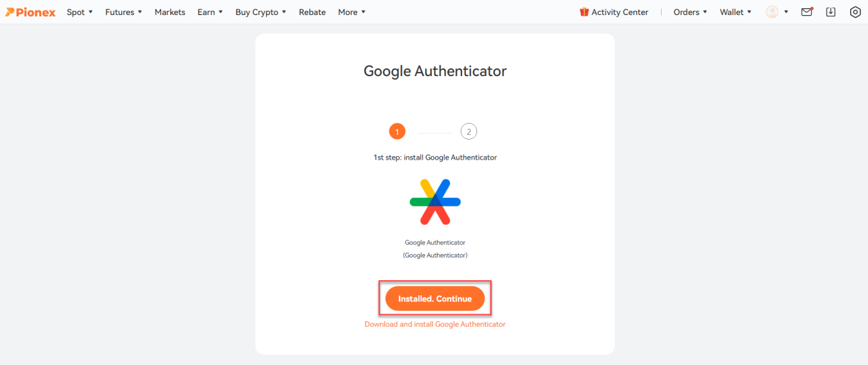Open the Rebate menu item
Image resolution: width=868 pixels, height=365 pixels.
pyautogui.click(x=313, y=12)
